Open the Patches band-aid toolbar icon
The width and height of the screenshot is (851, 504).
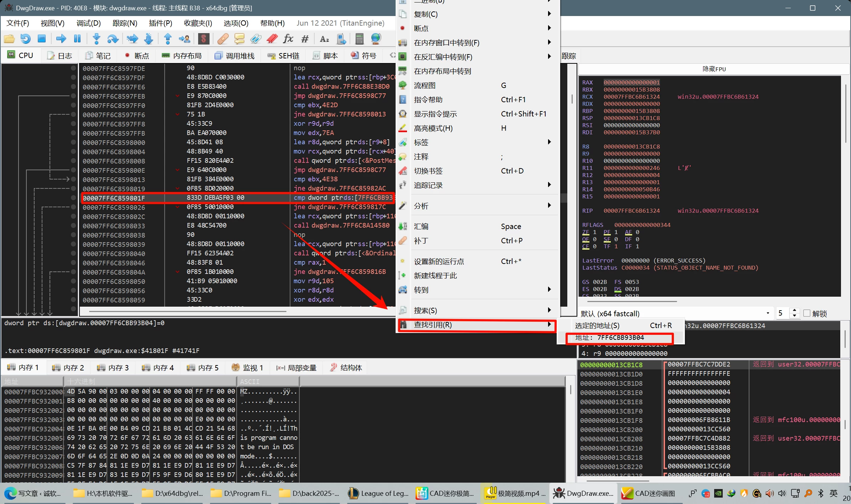tap(223, 38)
